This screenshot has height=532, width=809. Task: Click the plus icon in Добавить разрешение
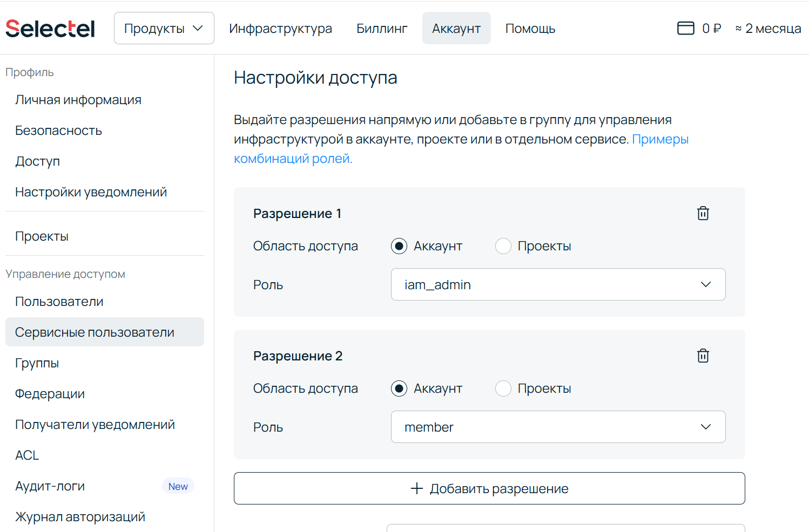click(415, 488)
